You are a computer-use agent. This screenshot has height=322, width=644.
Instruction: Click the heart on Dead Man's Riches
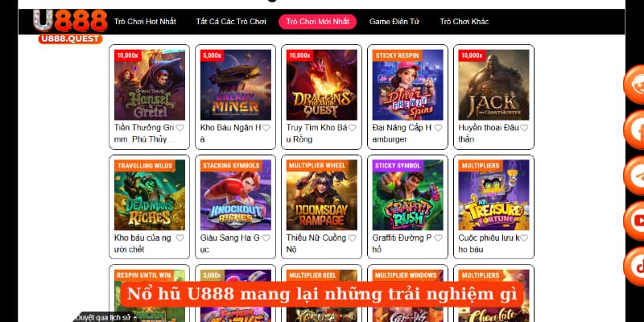(x=180, y=237)
